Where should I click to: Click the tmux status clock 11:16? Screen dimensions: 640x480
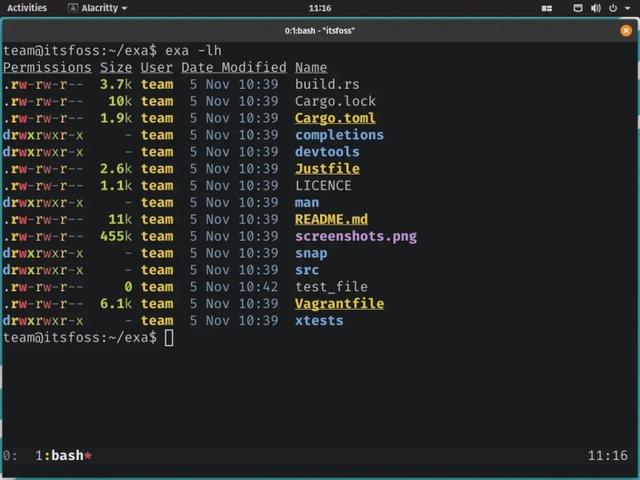[607, 455]
